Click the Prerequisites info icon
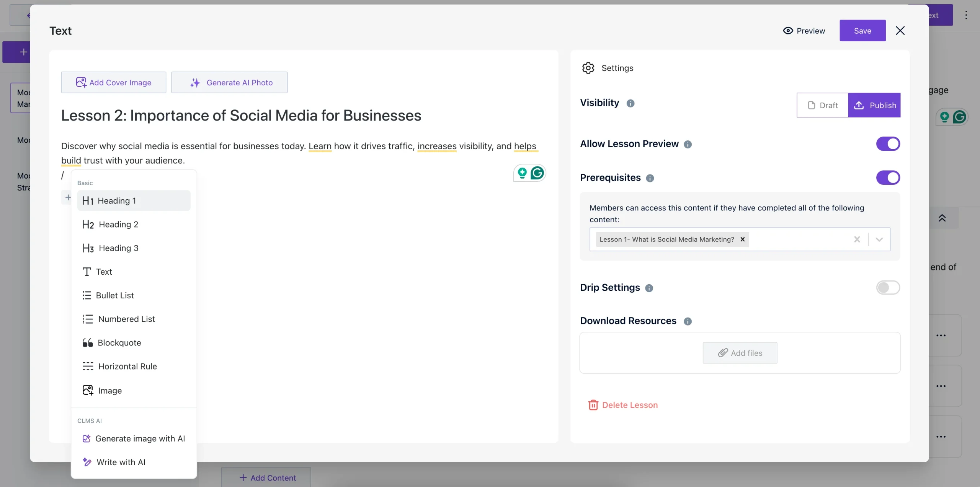Viewport: 980px width, 487px height. tap(650, 178)
